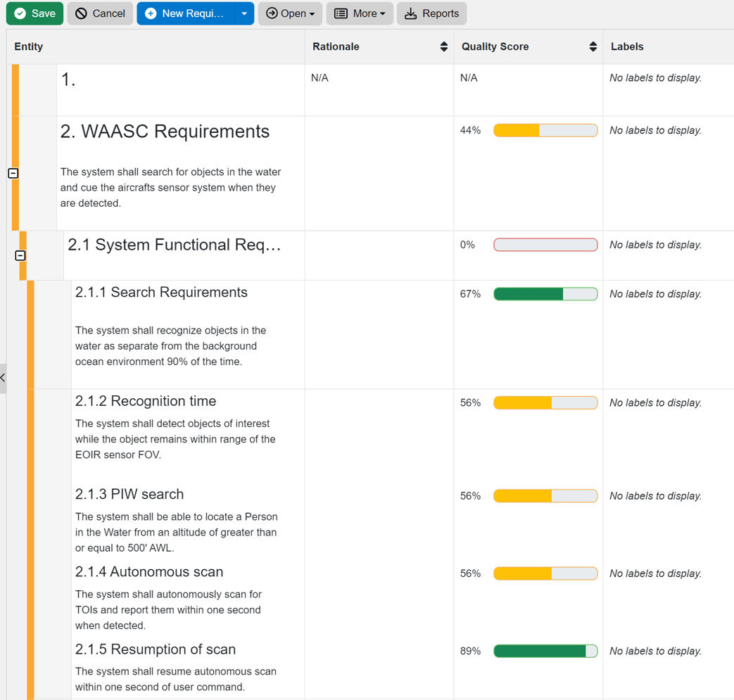Collapse the 2.1 System Functional Req node
The width and height of the screenshot is (734, 700).
[x=21, y=255]
